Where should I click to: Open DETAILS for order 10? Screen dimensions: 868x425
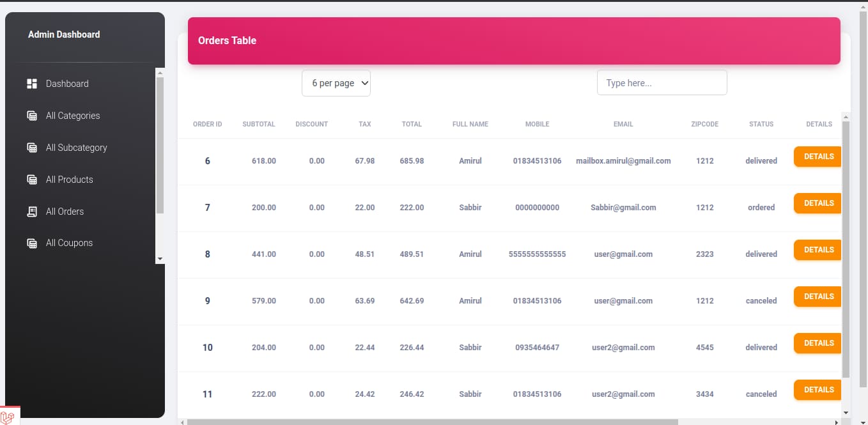pyautogui.click(x=818, y=343)
